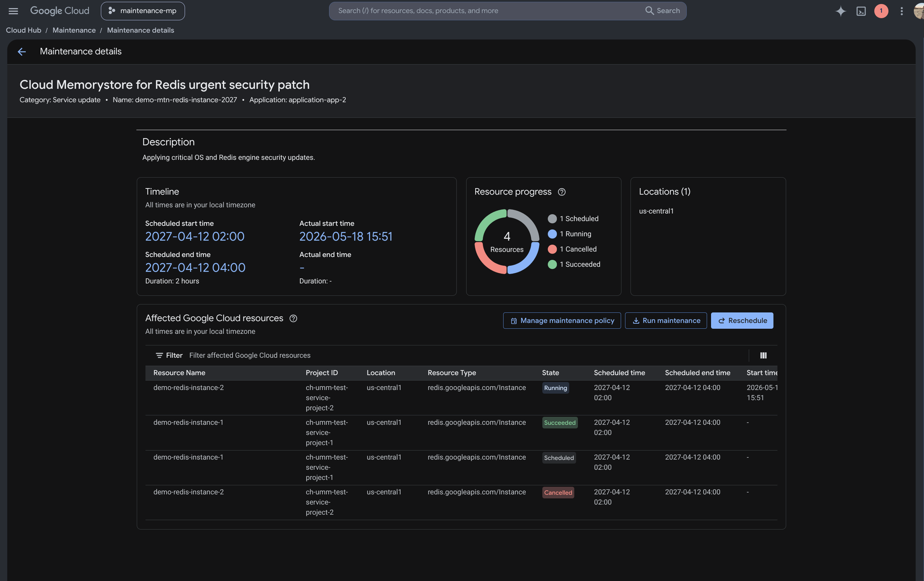Screen dimensions: 924x581
Task: Click Category: Service update text
Action: coord(60,100)
